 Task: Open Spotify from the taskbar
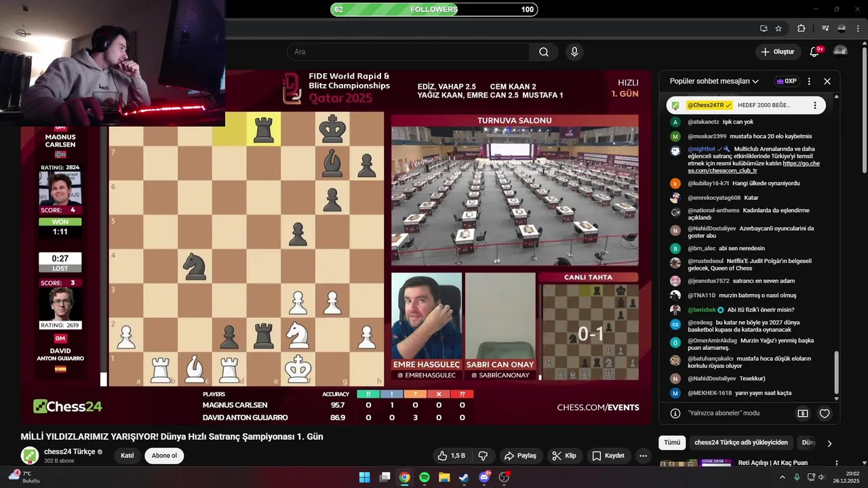pyautogui.click(x=425, y=477)
